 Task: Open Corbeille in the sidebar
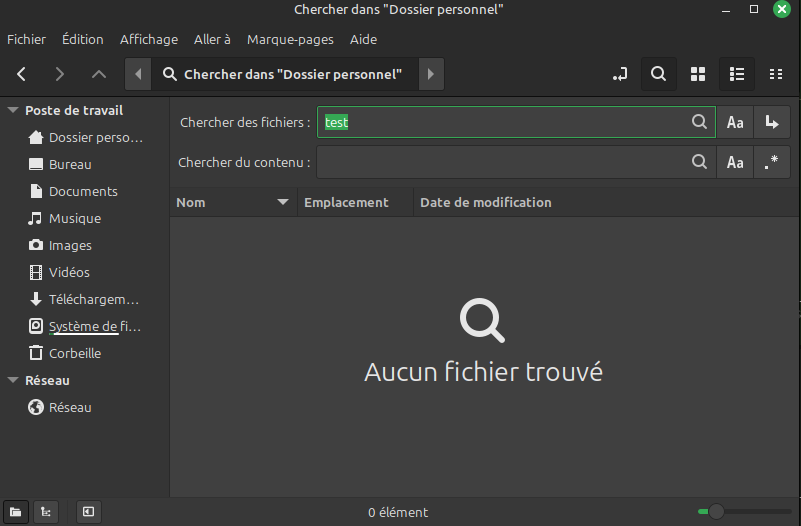[75, 354]
